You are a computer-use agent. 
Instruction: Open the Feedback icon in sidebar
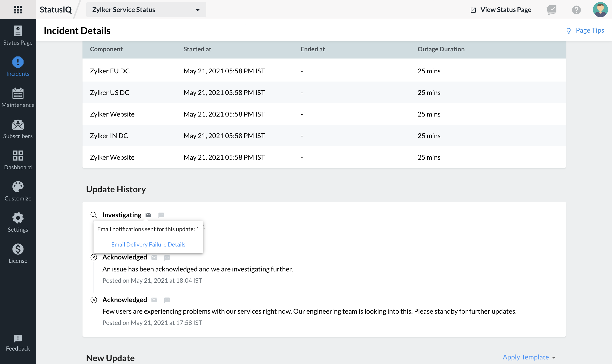click(18, 343)
